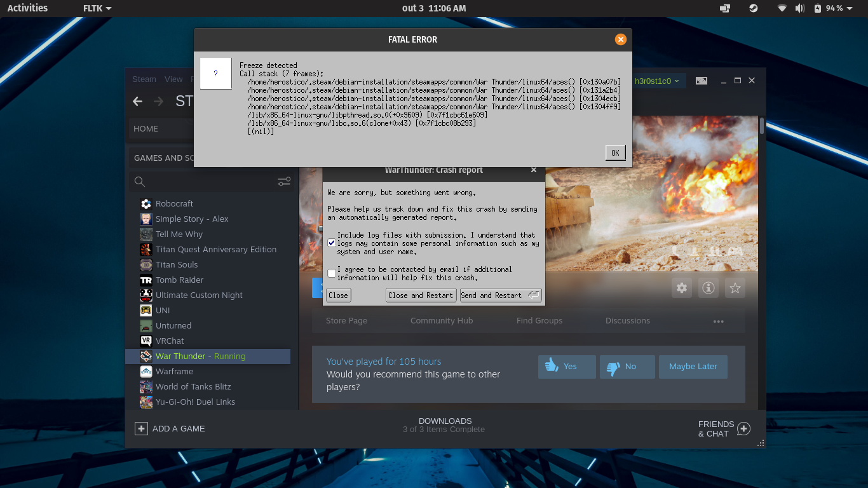Open Discussions link
Image resolution: width=868 pixels, height=488 pixels.
[x=628, y=321]
